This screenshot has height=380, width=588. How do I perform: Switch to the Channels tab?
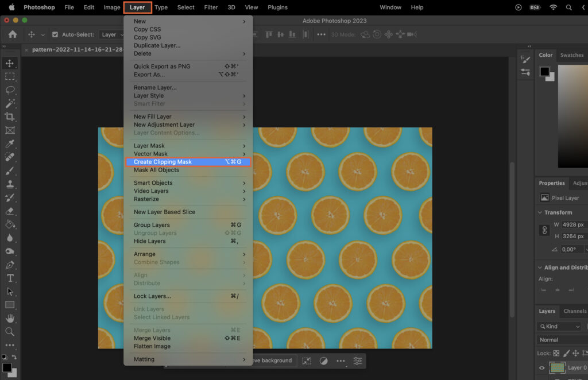tap(574, 311)
